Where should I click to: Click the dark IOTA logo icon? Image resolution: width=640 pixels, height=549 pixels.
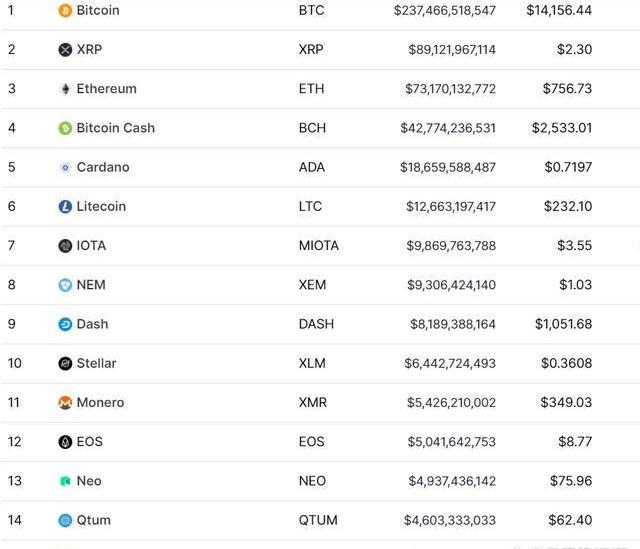[x=65, y=246]
